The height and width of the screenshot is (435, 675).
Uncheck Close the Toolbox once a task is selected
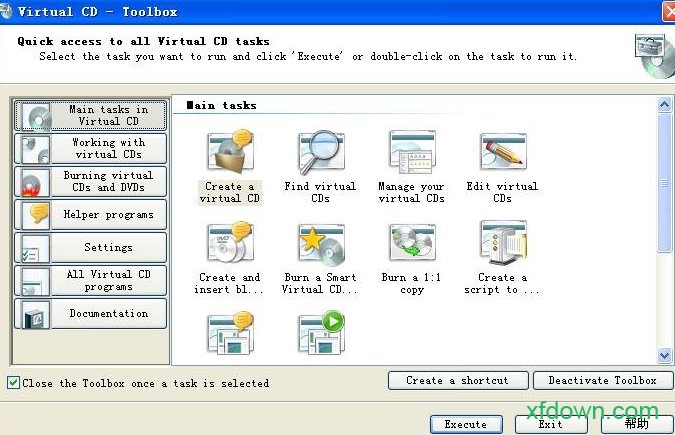(13, 383)
